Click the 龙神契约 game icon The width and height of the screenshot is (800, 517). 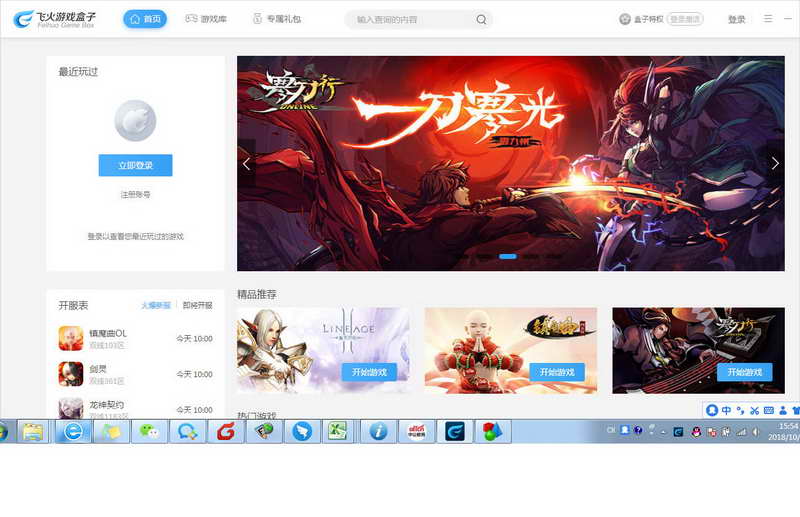click(x=71, y=408)
